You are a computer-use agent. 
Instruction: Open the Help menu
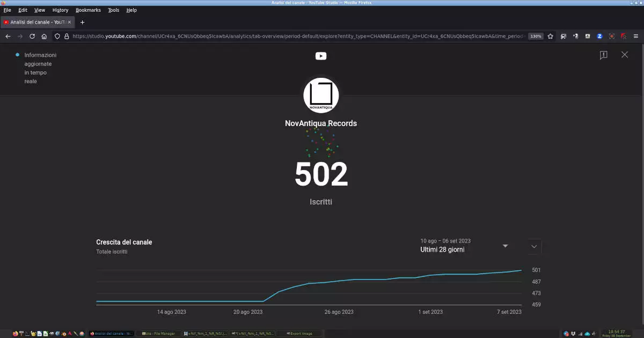coord(131,10)
